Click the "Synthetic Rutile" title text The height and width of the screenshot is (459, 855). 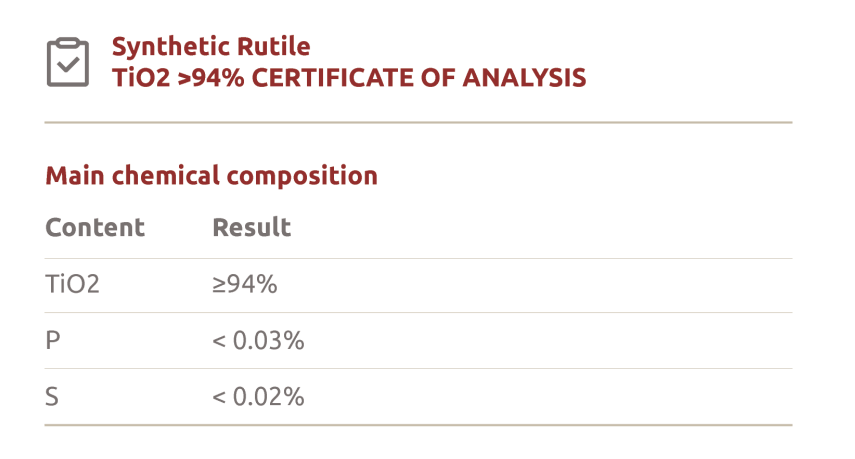coord(211,46)
